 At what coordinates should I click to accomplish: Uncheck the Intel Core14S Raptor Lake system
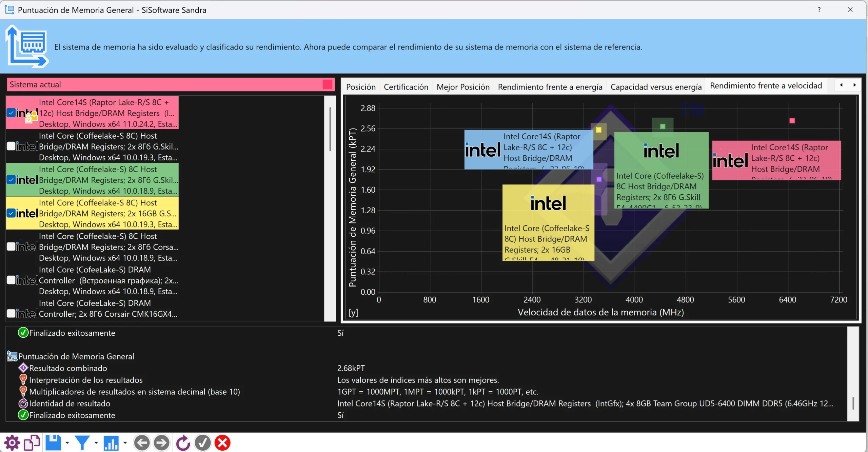click(11, 113)
